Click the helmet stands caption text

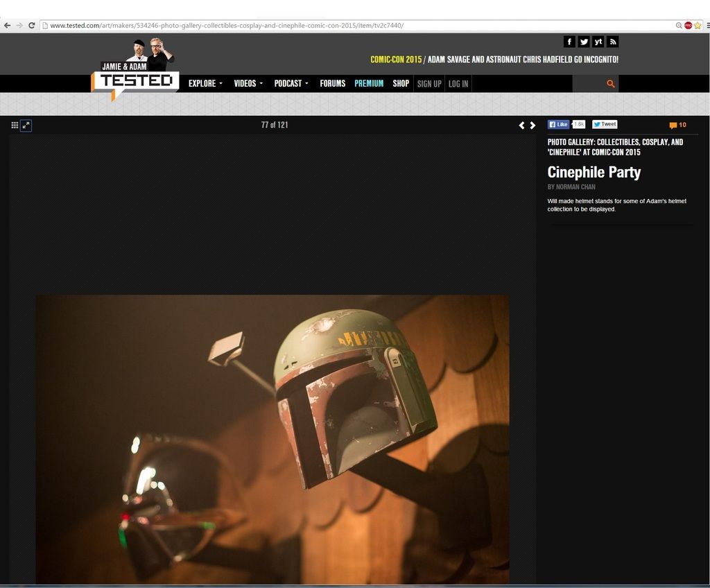pos(616,205)
